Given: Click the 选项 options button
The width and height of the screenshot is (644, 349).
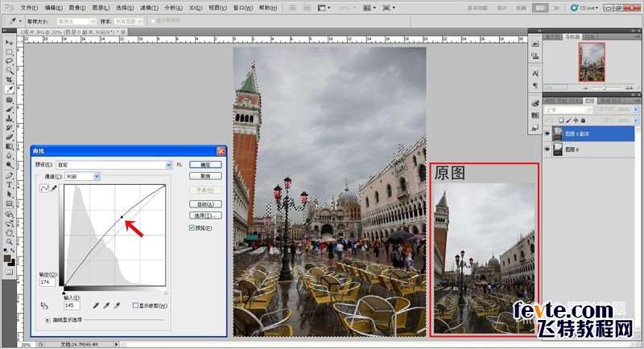Looking at the screenshot, I should 205,216.
